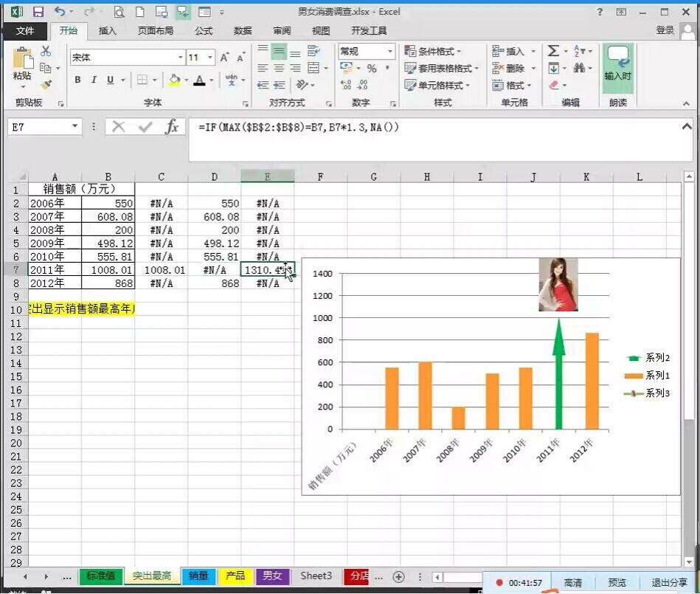Switch to the 插入 ribbon tab
Viewport: 700px width, 594px height.
108,30
